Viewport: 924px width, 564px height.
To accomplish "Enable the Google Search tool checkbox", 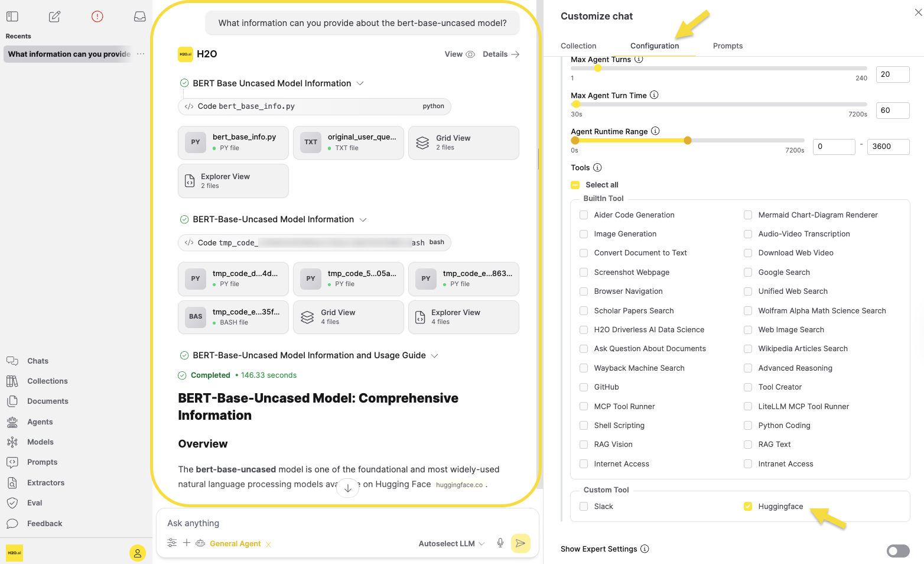I will click(748, 273).
